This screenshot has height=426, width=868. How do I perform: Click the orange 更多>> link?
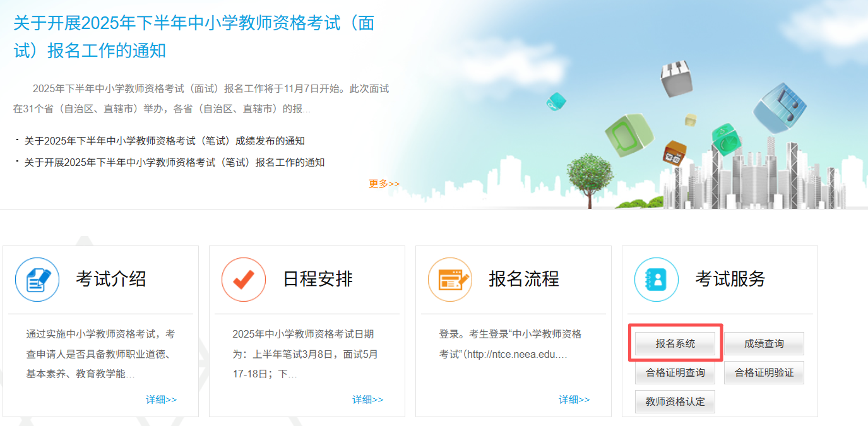click(384, 184)
